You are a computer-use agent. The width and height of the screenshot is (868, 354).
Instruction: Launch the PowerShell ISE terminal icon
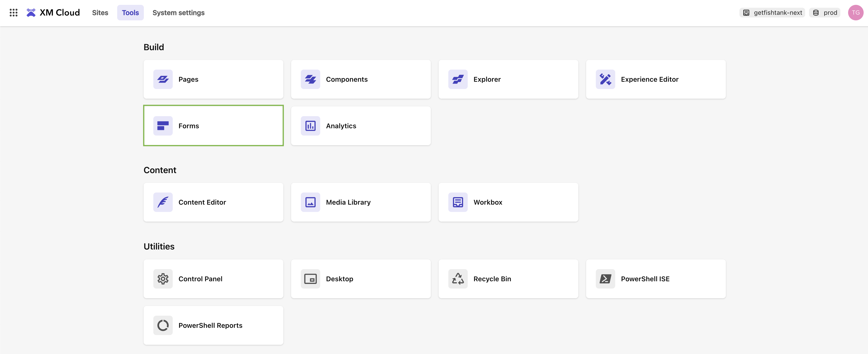click(x=605, y=279)
